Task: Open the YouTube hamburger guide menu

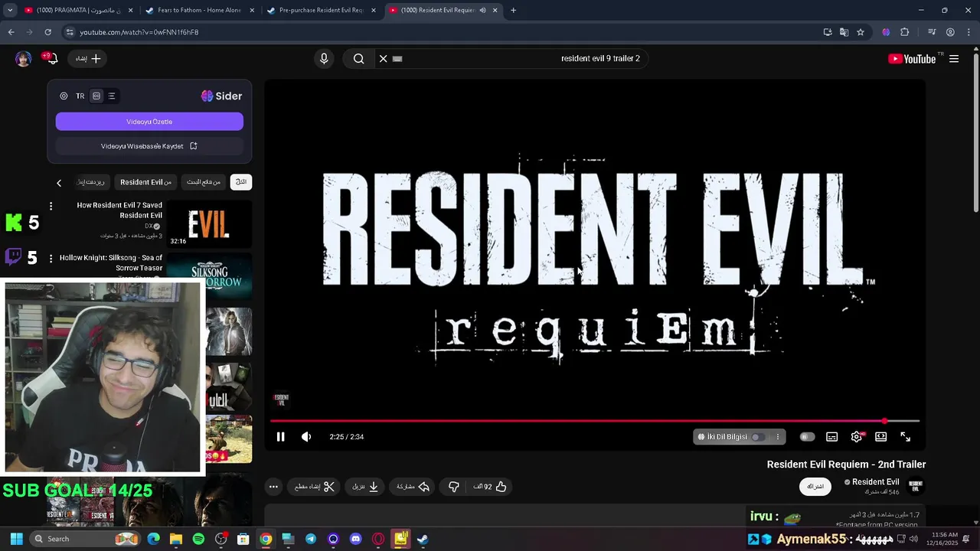Action: coord(954,59)
